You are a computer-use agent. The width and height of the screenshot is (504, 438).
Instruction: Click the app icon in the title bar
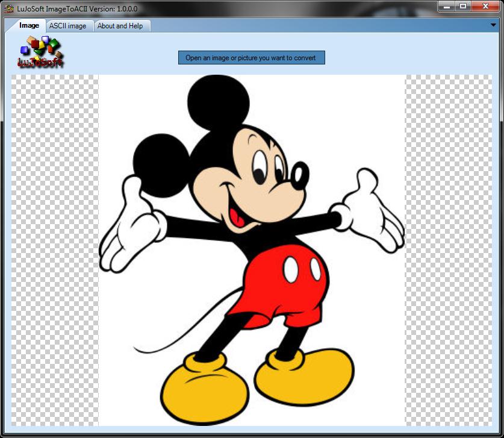tap(9, 8)
